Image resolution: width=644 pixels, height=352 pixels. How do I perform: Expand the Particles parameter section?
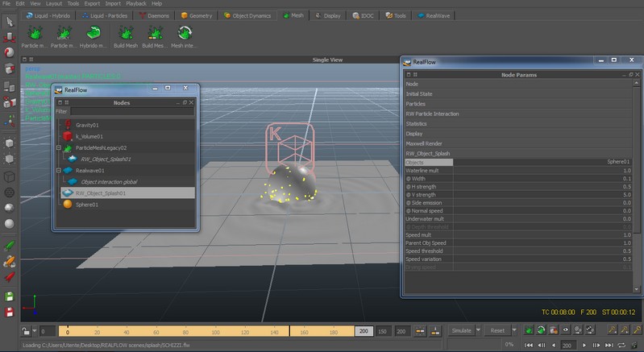pos(518,104)
